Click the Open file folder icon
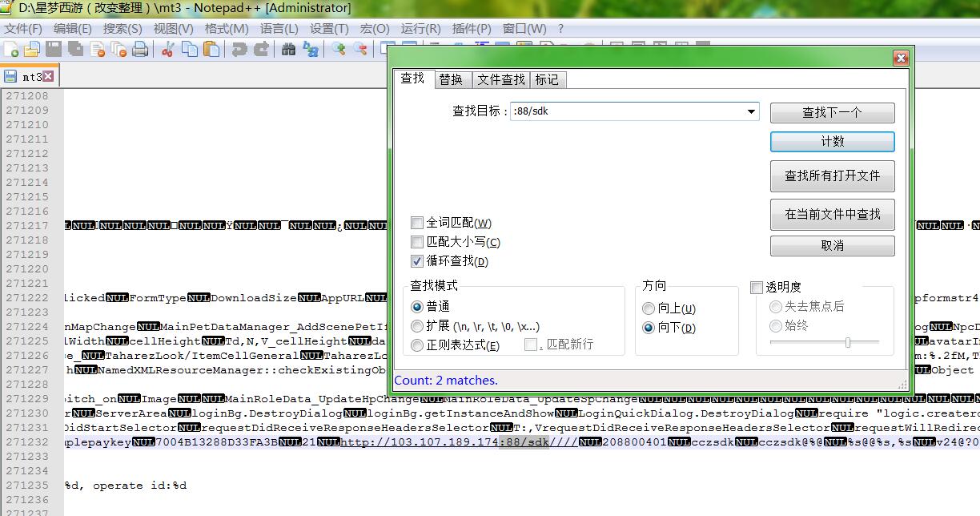 (x=32, y=50)
